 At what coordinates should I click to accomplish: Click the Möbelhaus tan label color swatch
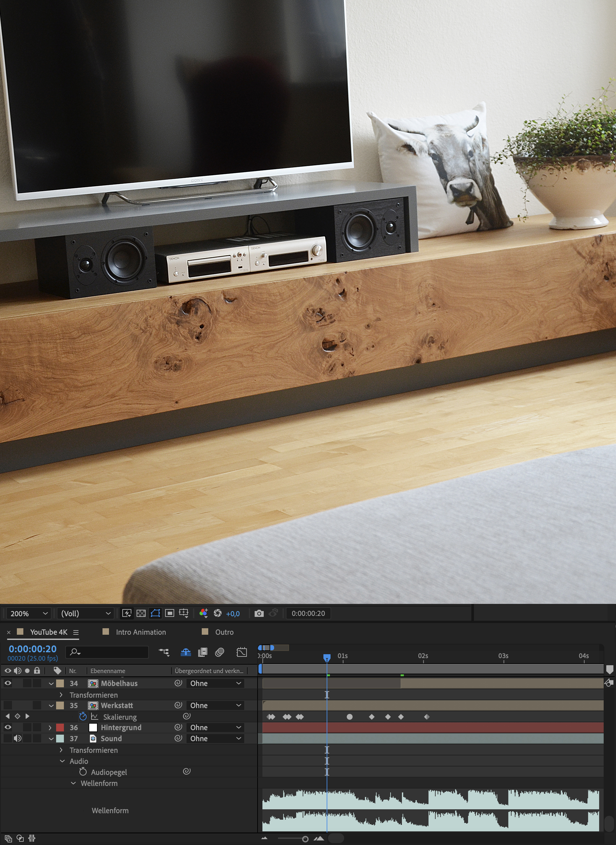tap(60, 683)
